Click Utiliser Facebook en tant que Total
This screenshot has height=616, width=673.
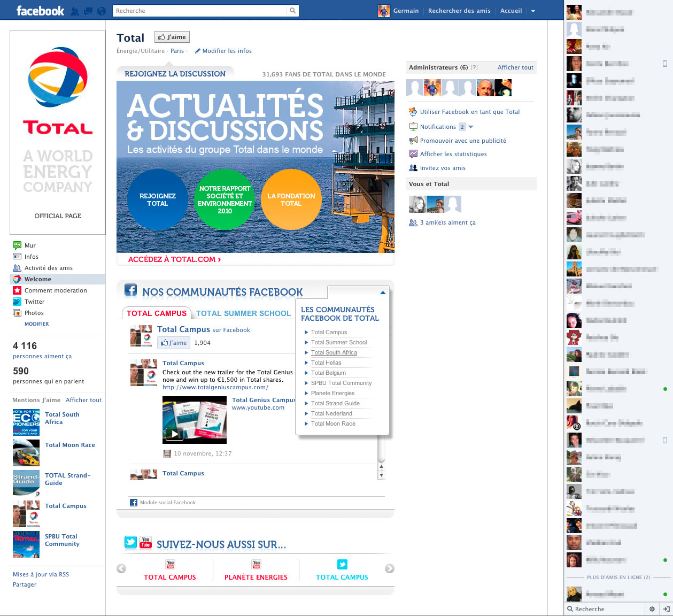(x=469, y=112)
